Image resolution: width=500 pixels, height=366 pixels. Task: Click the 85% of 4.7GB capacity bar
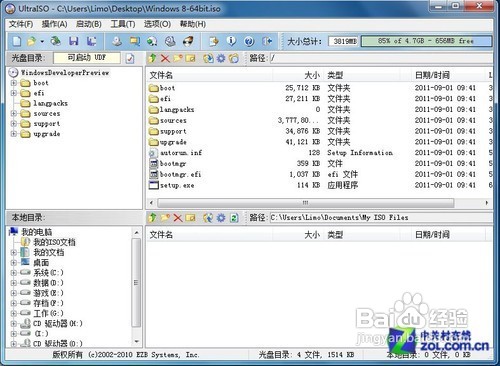click(x=426, y=41)
